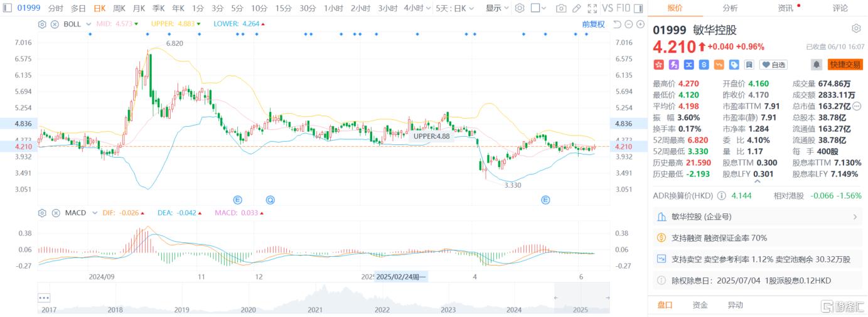Open the 显示 display dropdown

point(497,8)
